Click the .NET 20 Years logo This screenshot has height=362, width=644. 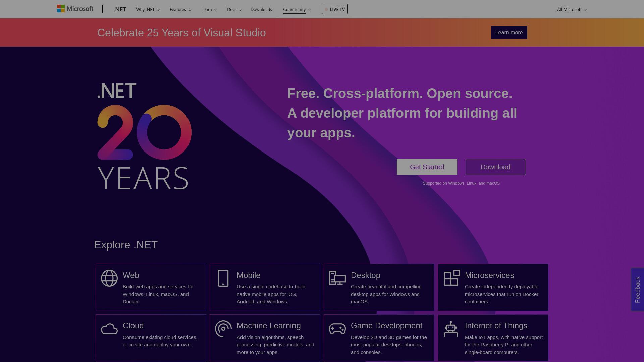144,136
